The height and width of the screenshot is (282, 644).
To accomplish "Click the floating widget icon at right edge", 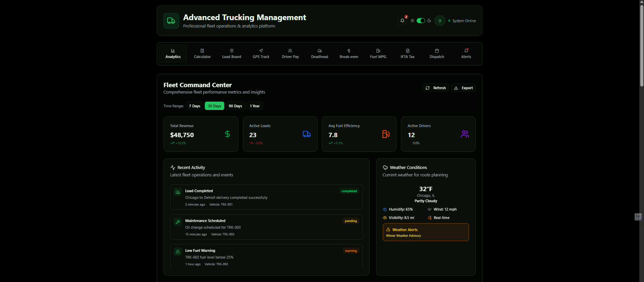I will click(638, 217).
